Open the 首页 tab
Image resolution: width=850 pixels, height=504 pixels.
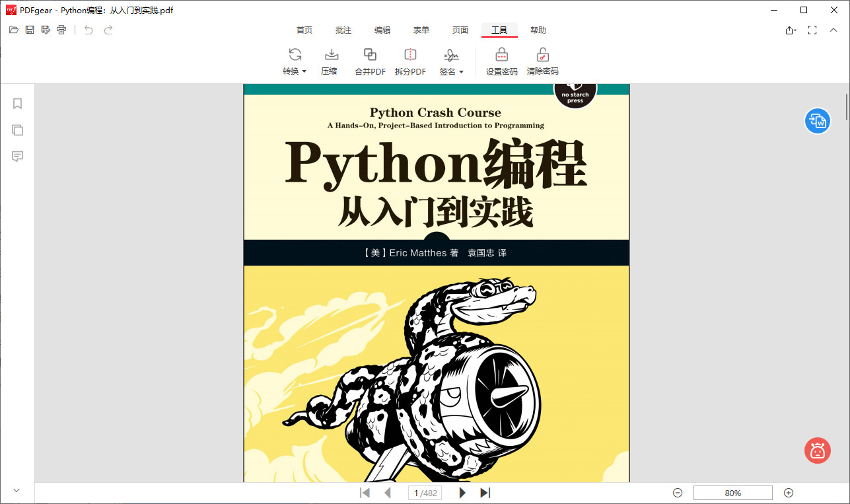point(304,30)
